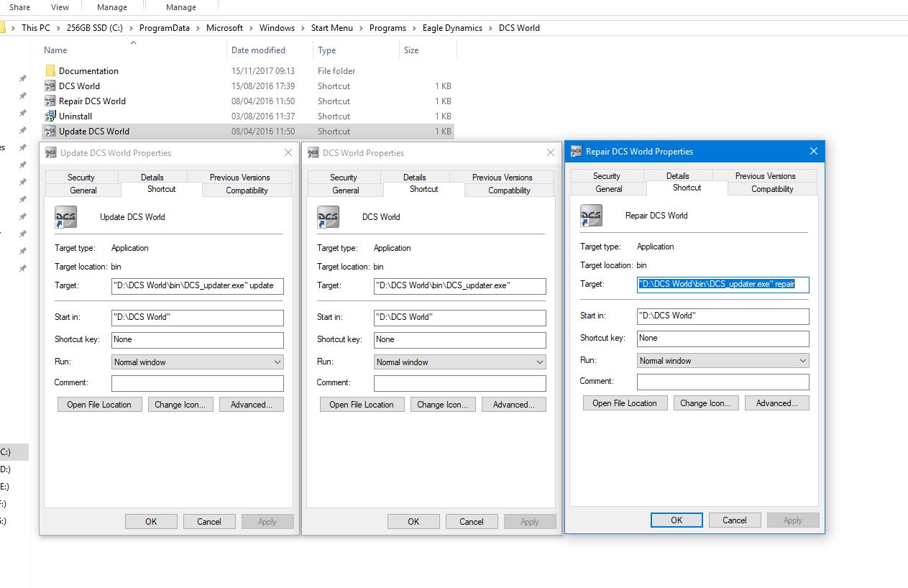Switch to Security tab in Update DCS World Properties
The width and height of the screenshot is (908, 588).
click(81, 178)
